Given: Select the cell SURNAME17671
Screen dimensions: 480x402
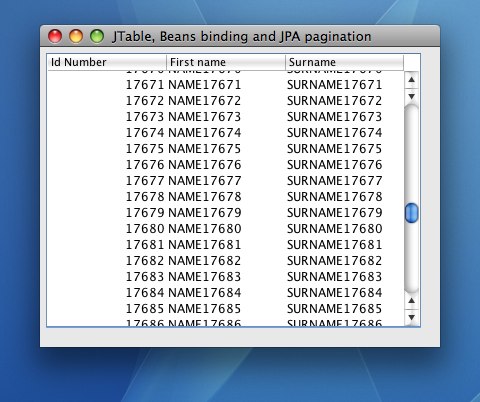Looking at the screenshot, I should pyautogui.click(x=345, y=85).
